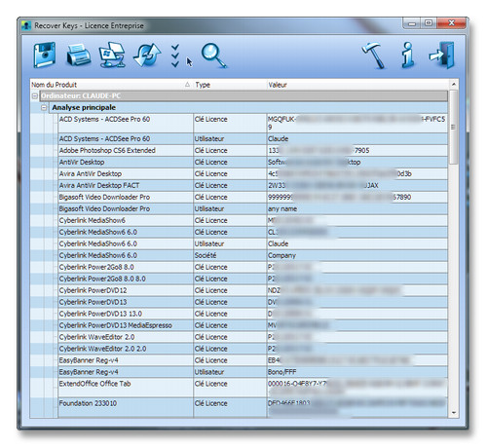Open the hammer settings tool
Image resolution: width=487 pixels, height=448 pixels.
pos(374,56)
